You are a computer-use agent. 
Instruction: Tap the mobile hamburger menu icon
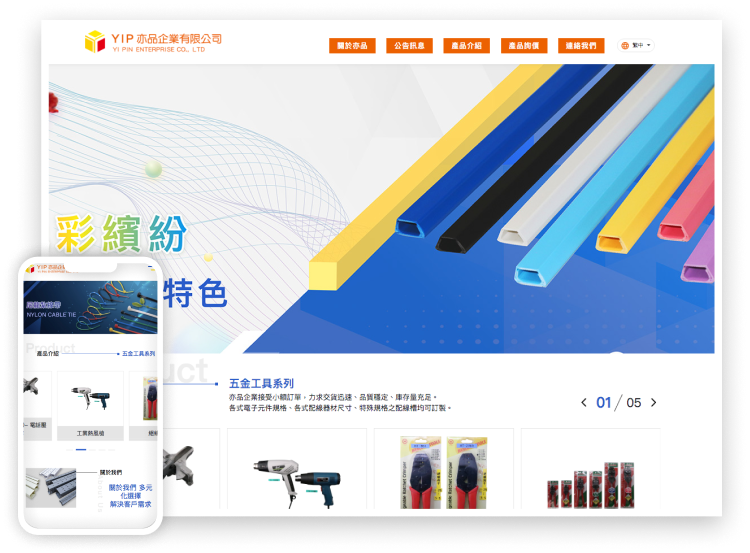(x=150, y=268)
